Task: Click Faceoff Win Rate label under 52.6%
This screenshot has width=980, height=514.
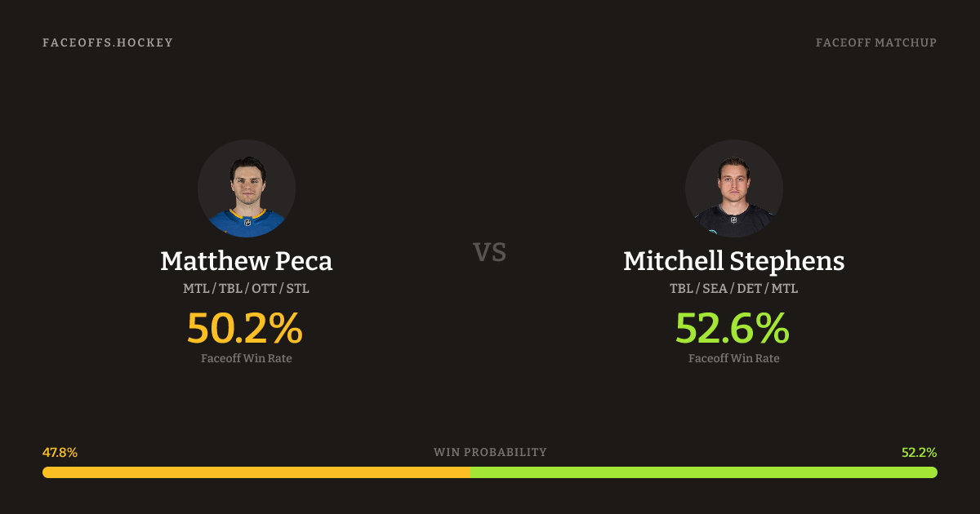Action: [x=733, y=358]
